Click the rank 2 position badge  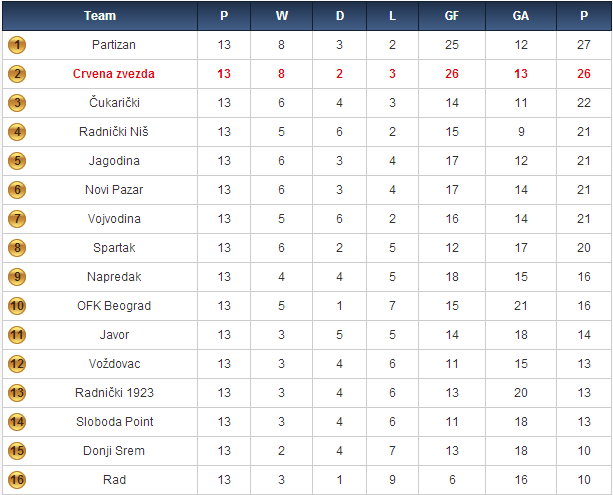click(17, 74)
